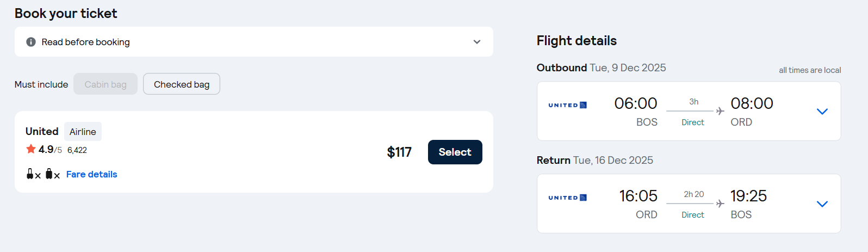The height and width of the screenshot is (252, 868).
Task: Click the Direct label on return flight
Action: (x=693, y=215)
